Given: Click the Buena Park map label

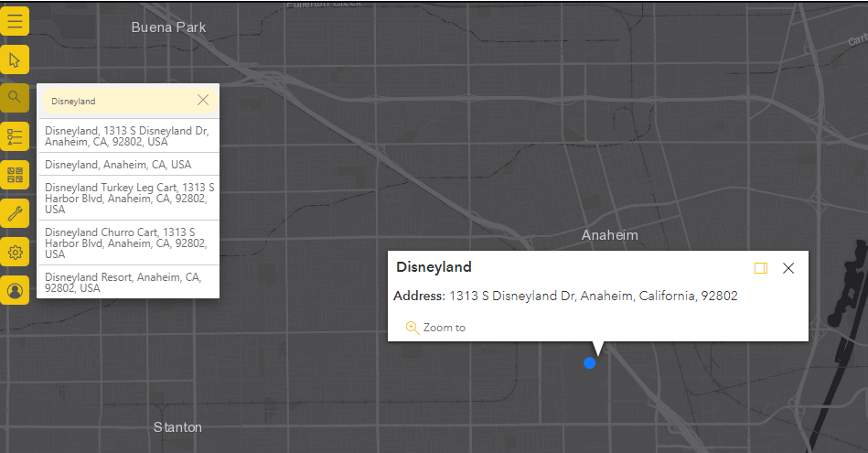Looking at the screenshot, I should (168, 27).
